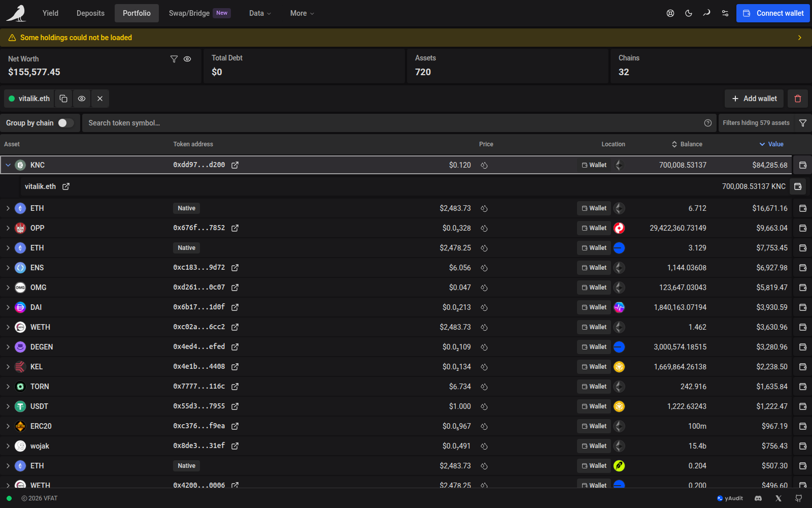Hide the Net Worth value with the eye icon
Image resolution: width=812 pixels, height=508 pixels.
[x=187, y=59]
